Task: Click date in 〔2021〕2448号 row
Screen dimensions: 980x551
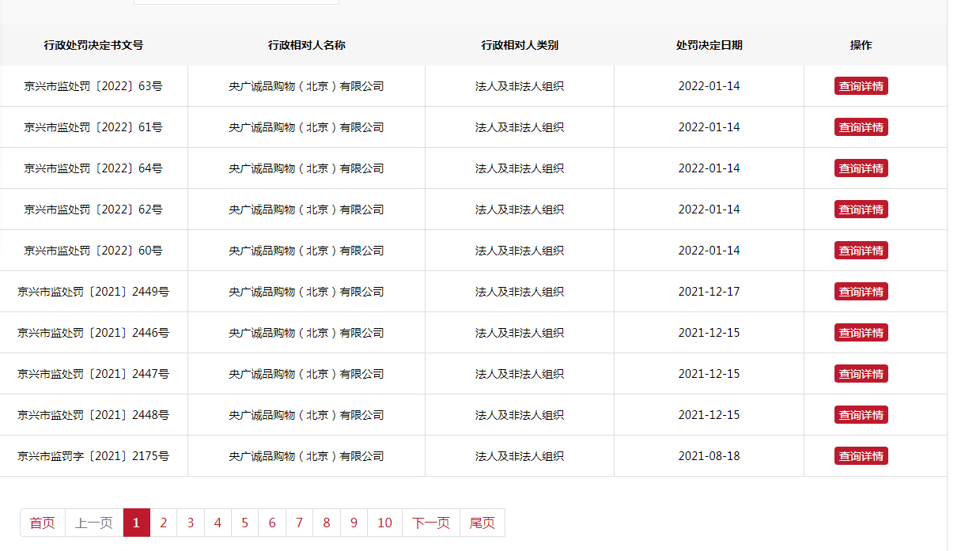Action: pos(709,415)
